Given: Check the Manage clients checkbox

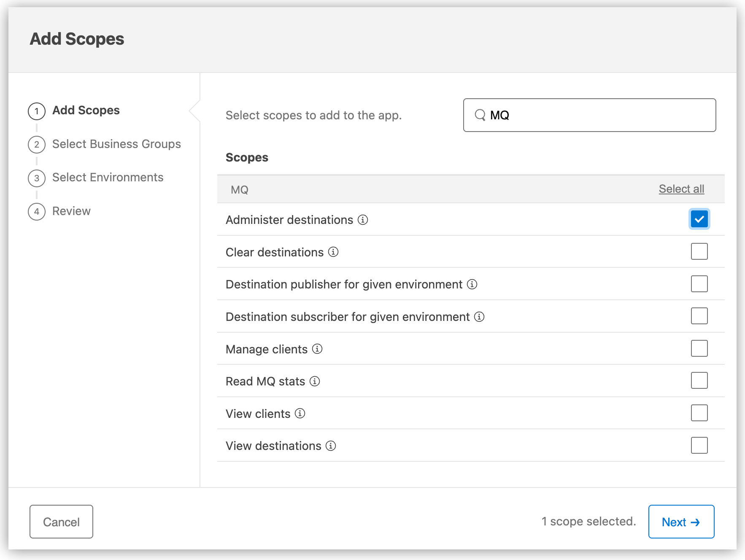Looking at the screenshot, I should [699, 348].
